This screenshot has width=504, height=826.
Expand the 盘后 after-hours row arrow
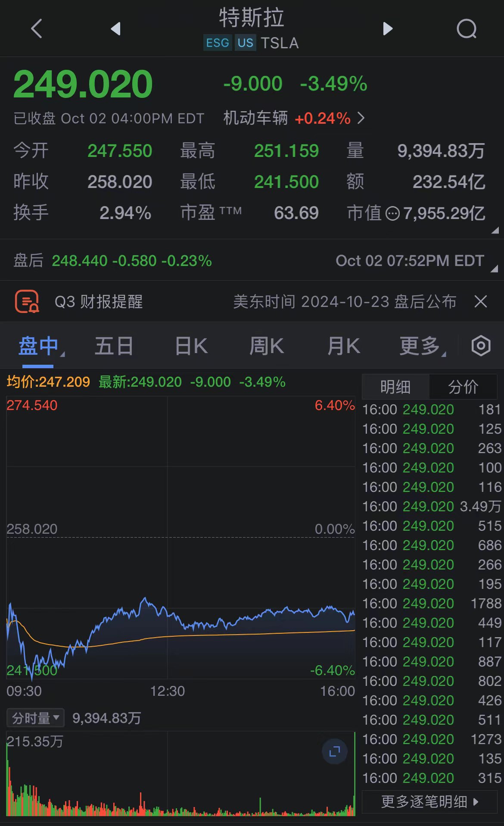coord(495,269)
